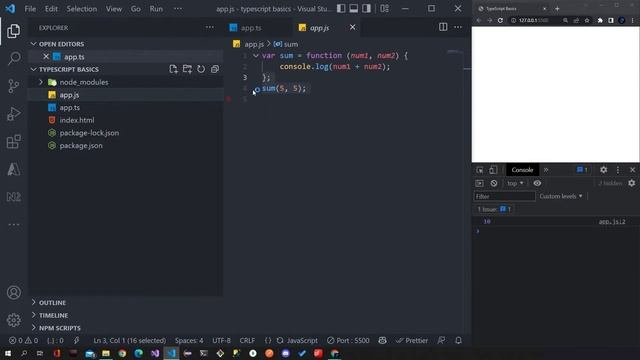Switch to the app.ts editor tab
Image resolution: width=640 pixels, height=360 pixels.
251,28
